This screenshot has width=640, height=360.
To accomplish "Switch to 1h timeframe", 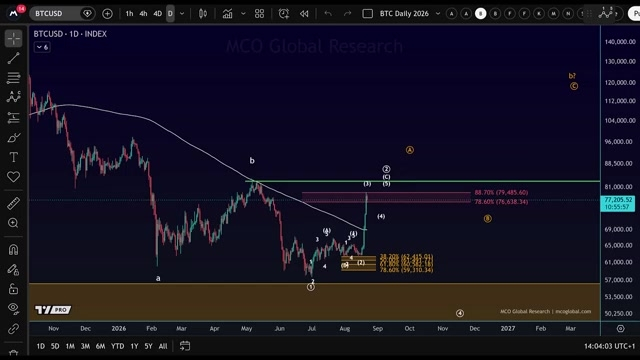I will [x=129, y=14].
